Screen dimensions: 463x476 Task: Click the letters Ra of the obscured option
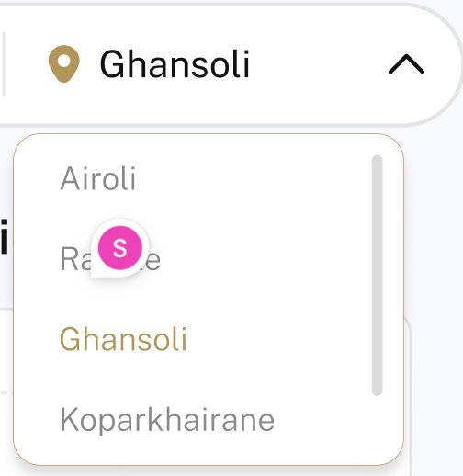(75, 259)
